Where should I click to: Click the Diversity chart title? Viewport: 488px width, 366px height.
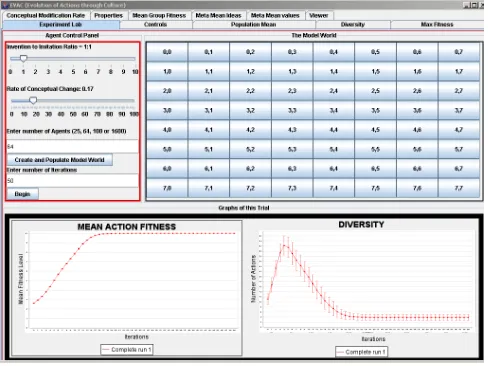point(361,224)
